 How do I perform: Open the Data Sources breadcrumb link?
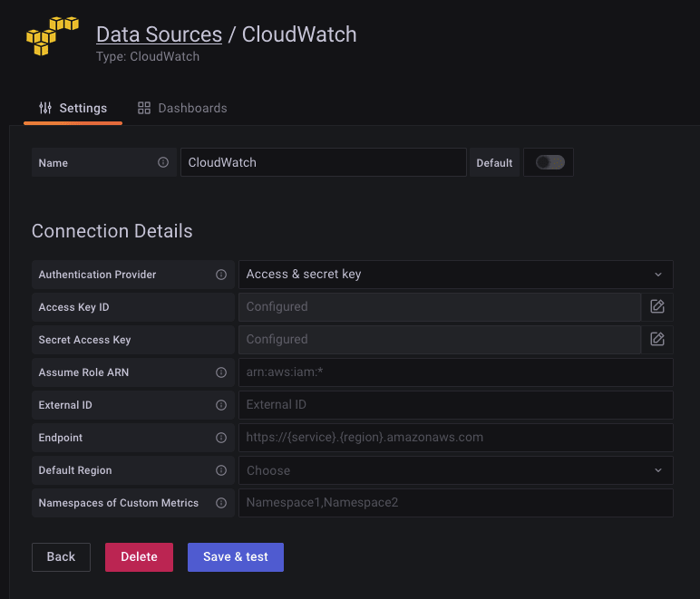tap(159, 34)
